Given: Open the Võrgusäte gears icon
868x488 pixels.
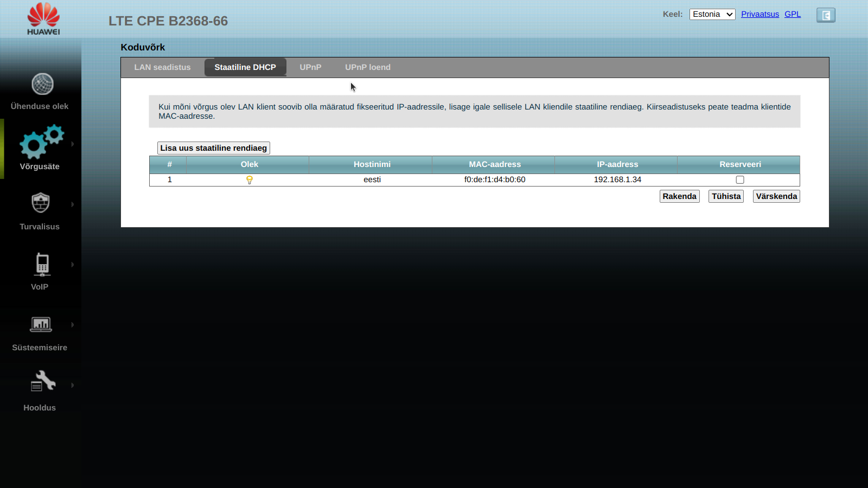Looking at the screenshot, I should (42, 142).
